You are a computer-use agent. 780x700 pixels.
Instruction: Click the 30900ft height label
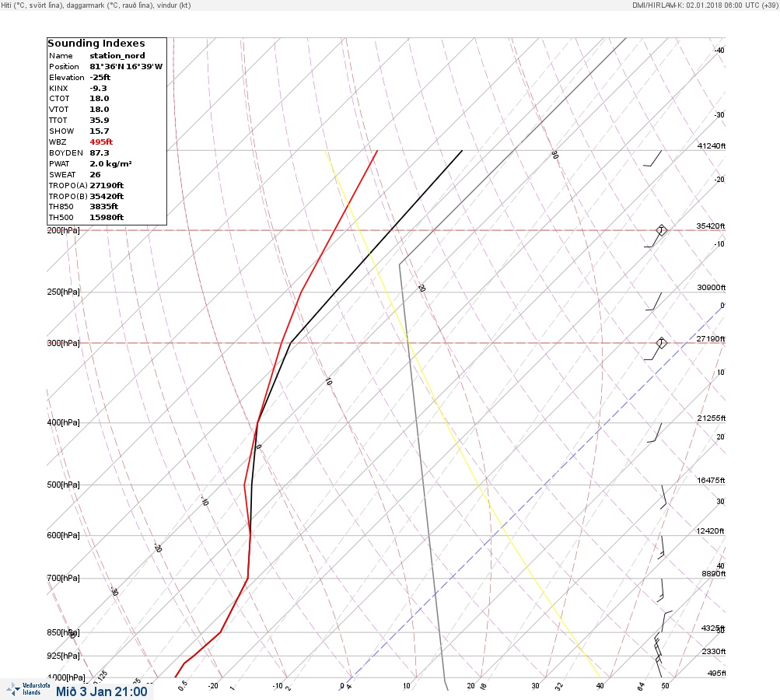(712, 288)
